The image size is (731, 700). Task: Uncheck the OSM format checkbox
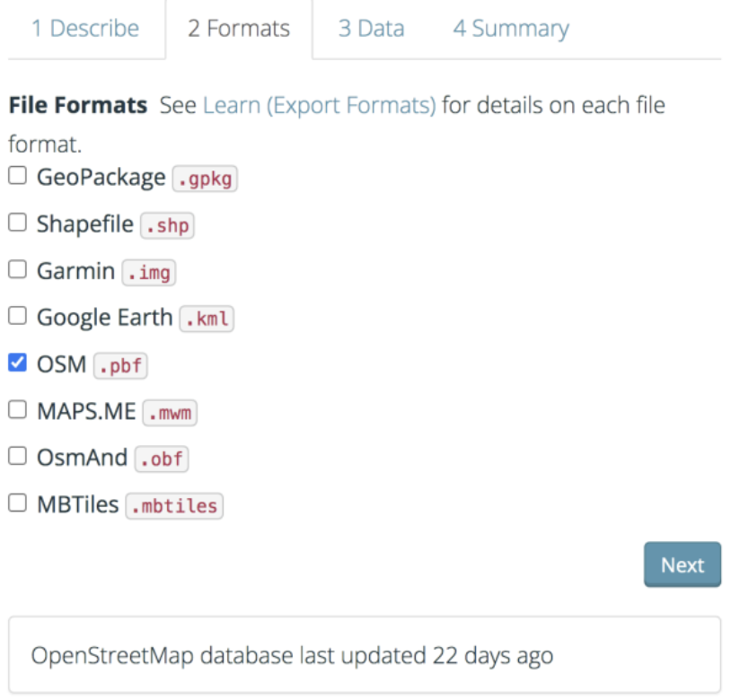[18, 363]
